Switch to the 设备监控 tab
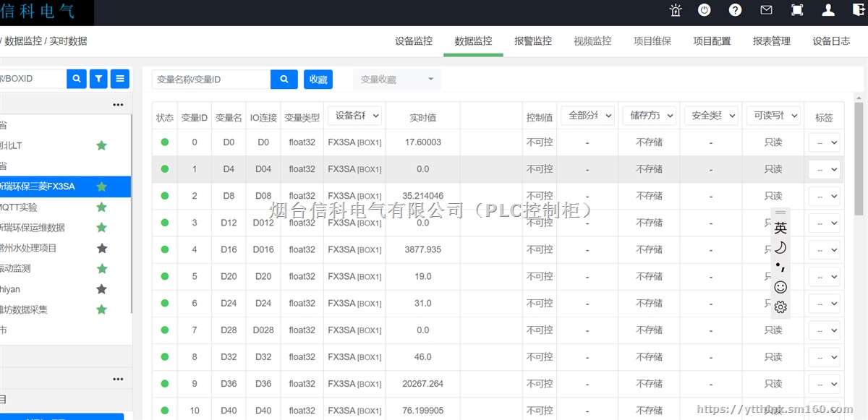The height and width of the screenshot is (420, 868). tap(414, 41)
